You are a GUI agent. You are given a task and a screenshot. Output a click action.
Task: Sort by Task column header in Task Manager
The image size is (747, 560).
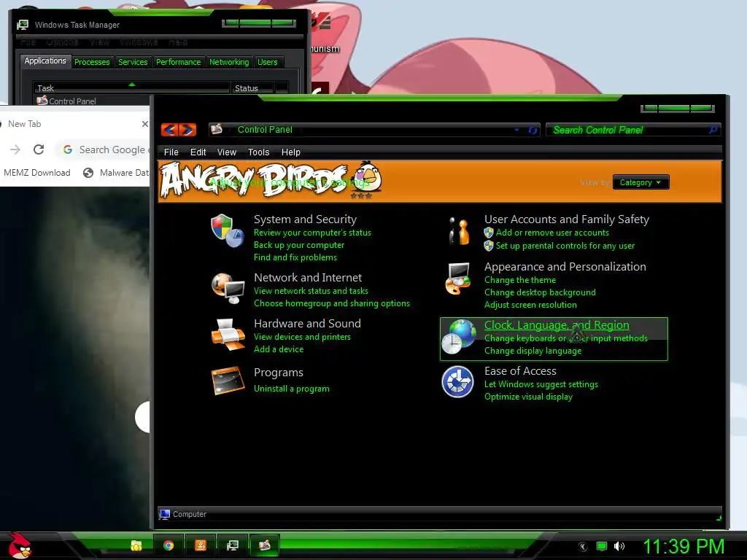pos(131,88)
